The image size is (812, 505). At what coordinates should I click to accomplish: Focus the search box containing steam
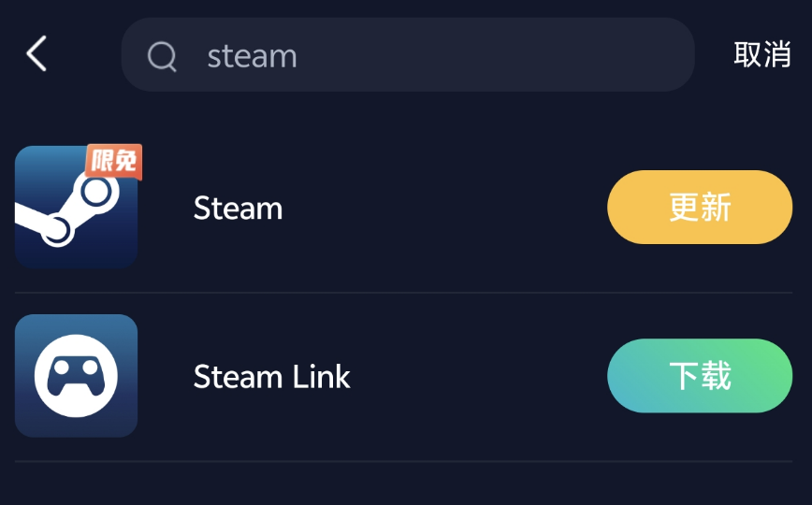point(408,55)
